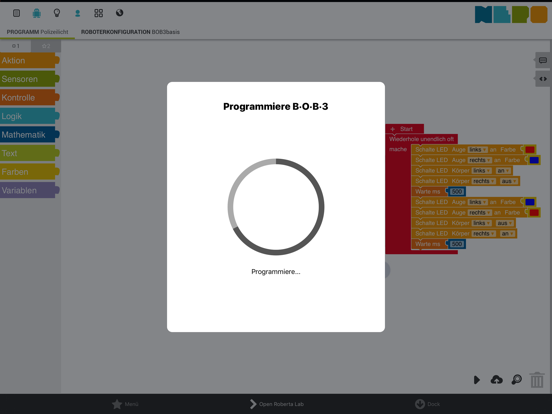The height and width of the screenshot is (414, 552).
Task: Switch to the PROGRAMM Polizeilicht tab
Action: (x=37, y=32)
